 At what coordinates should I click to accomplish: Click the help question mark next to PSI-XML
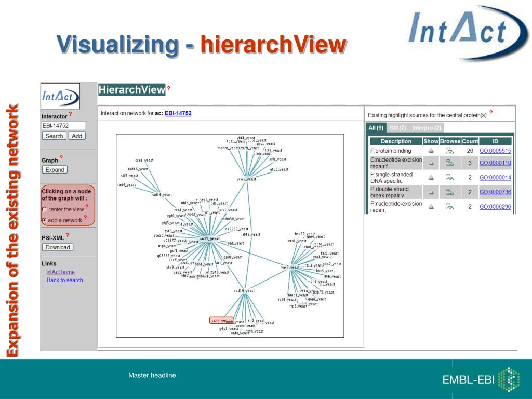[x=67, y=235]
